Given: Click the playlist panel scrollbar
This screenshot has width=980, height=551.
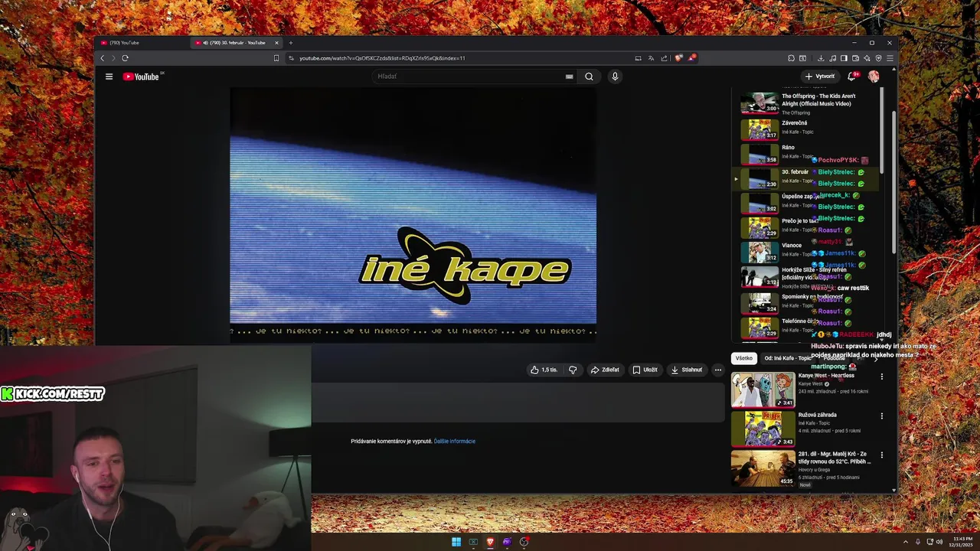Looking at the screenshot, I should (883, 130).
